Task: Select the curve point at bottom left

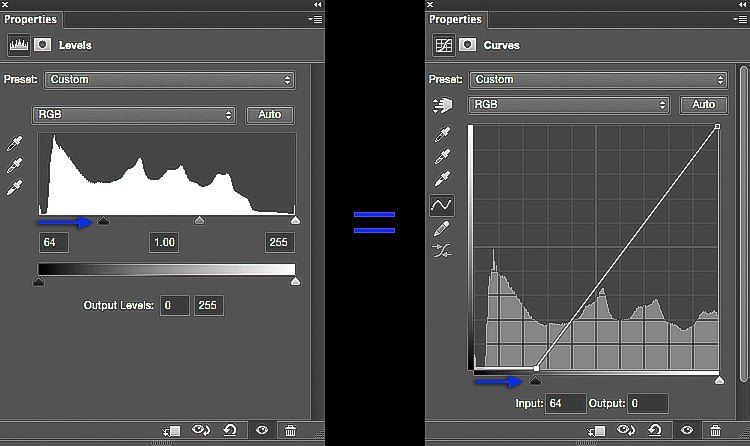Action: click(x=536, y=368)
